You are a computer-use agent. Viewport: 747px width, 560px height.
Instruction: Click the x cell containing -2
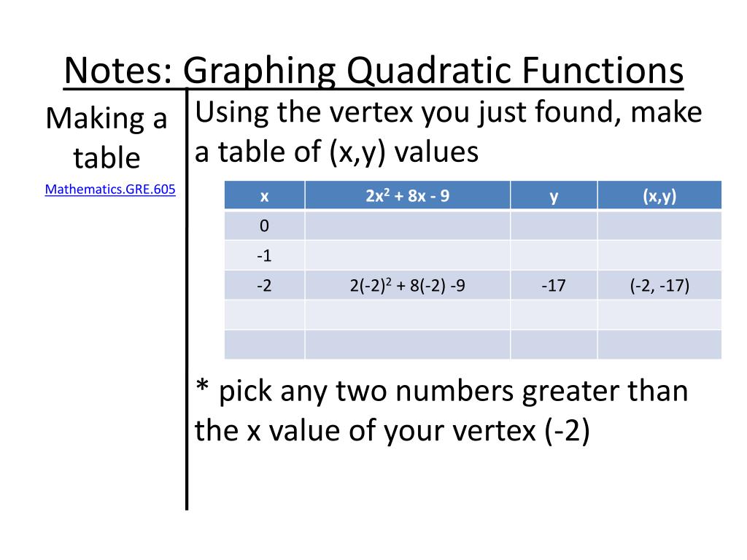coord(264,286)
